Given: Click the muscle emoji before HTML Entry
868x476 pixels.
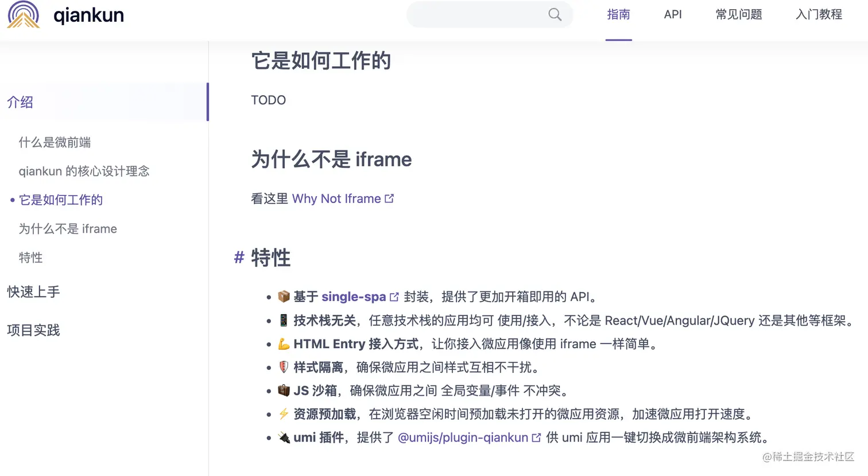Looking at the screenshot, I should point(284,344).
